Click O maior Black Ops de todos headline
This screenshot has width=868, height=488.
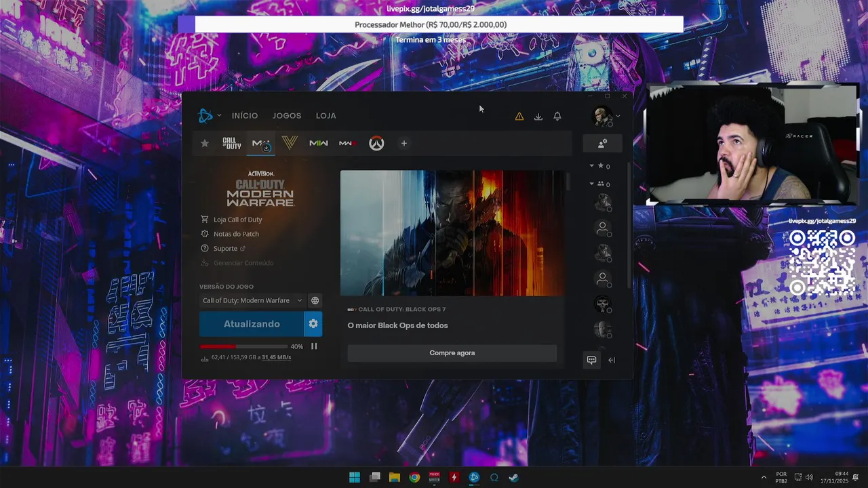398,325
